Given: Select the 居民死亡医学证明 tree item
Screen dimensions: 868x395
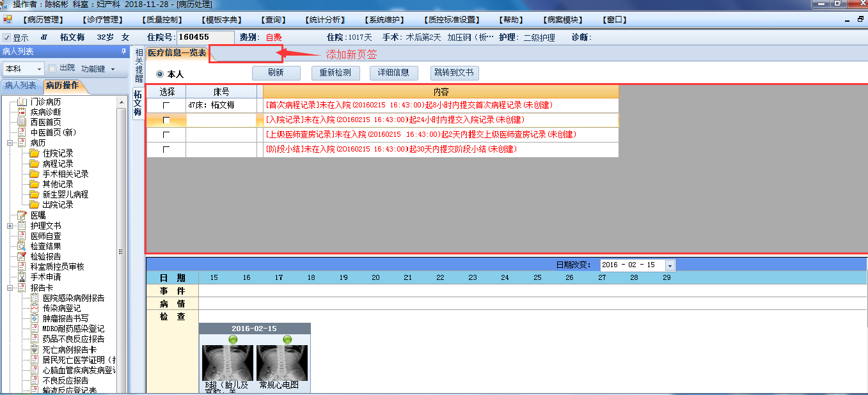Looking at the screenshot, I should tap(79, 360).
